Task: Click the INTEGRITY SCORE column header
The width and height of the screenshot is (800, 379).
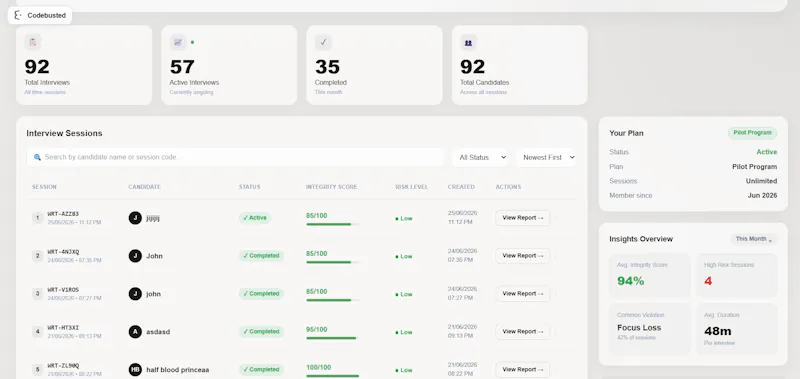Action: (x=332, y=187)
